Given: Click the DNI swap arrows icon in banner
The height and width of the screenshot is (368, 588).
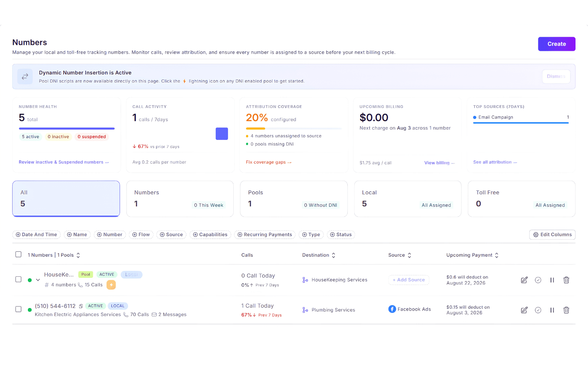Looking at the screenshot, I should pyautogui.click(x=25, y=77).
